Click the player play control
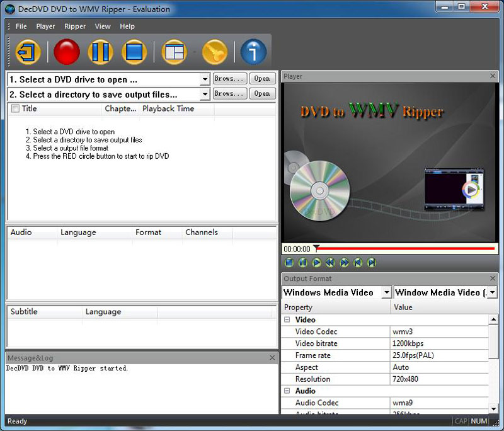This screenshot has height=431, width=504. [317, 263]
